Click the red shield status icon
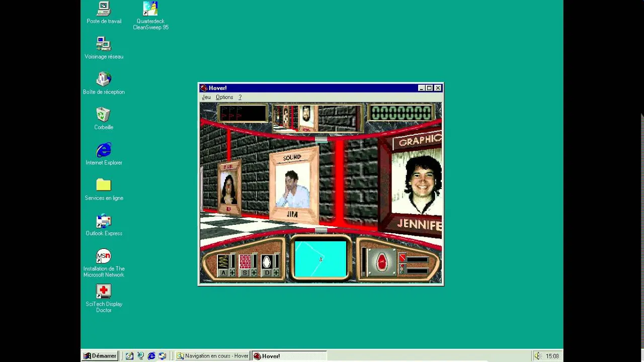The image size is (644, 362). pyautogui.click(x=403, y=257)
